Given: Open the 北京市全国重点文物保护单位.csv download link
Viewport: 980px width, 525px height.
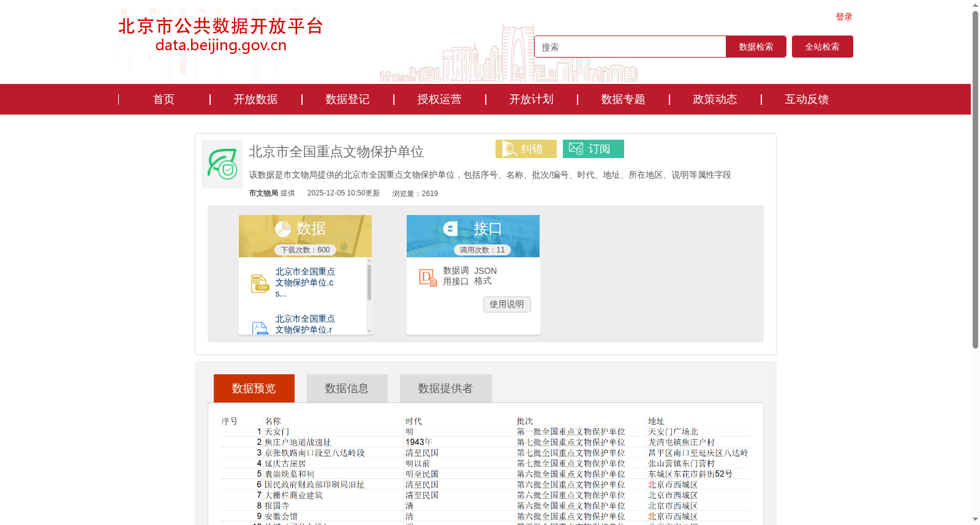Looking at the screenshot, I should [305, 282].
